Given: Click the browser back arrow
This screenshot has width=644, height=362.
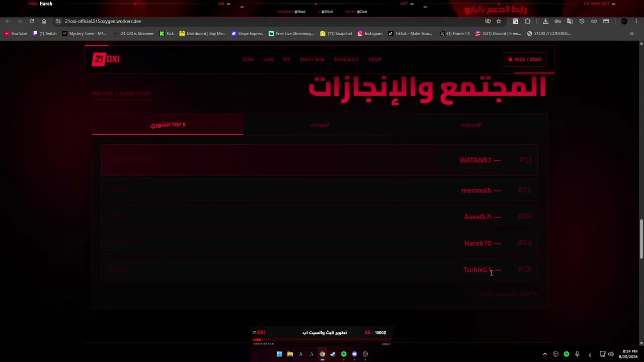Looking at the screenshot, I should 8,21.
